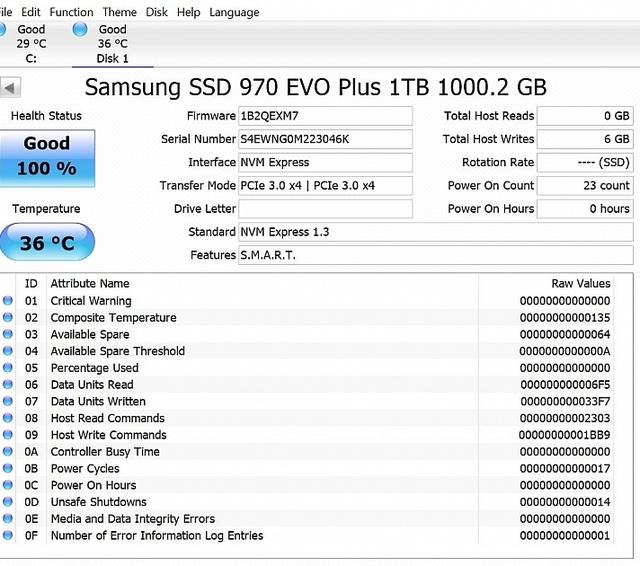Select the Host Write Commands attribute name
The width and height of the screenshot is (640, 566).
click(x=109, y=435)
